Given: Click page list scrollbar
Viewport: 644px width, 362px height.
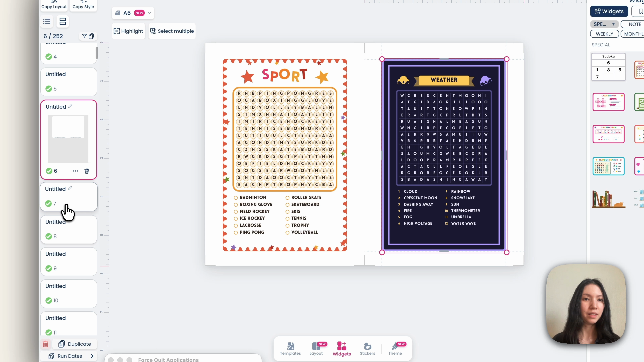Looking at the screenshot, I should point(96,53).
